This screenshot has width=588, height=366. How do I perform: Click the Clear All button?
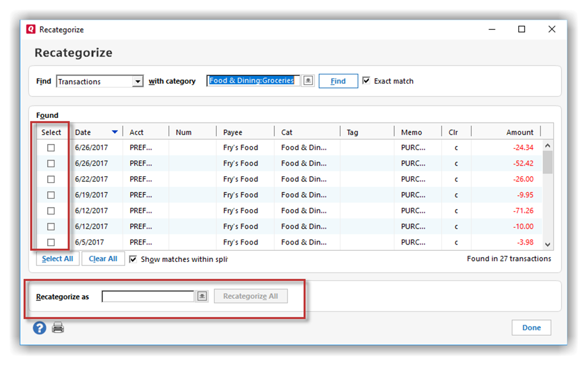click(103, 259)
